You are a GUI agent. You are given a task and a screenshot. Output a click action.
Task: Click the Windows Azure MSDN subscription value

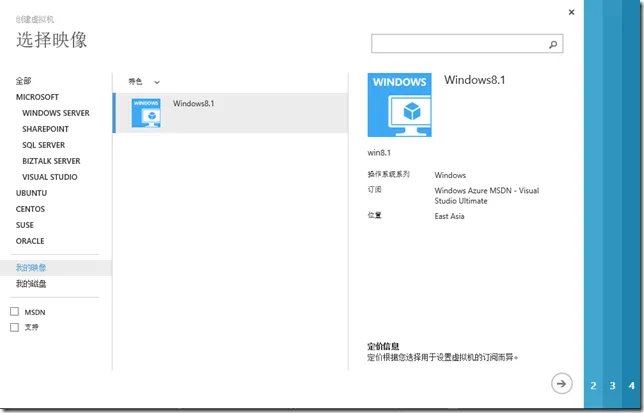point(487,196)
